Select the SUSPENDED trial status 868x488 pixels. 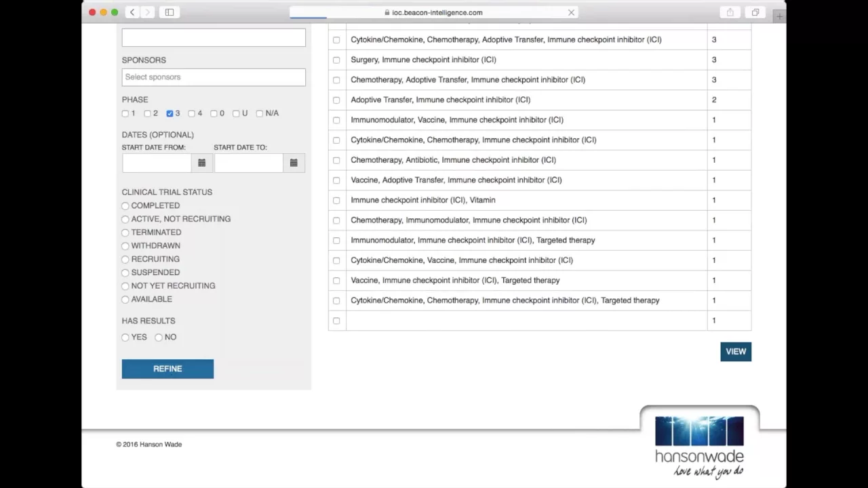click(125, 272)
